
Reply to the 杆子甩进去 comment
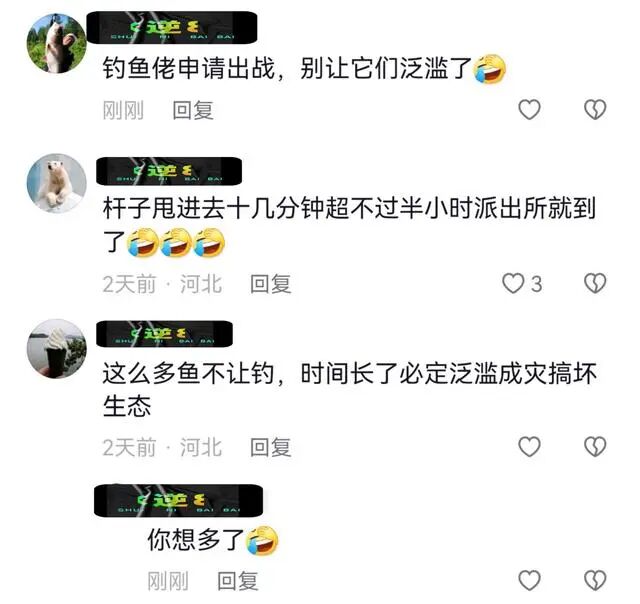click(x=271, y=284)
